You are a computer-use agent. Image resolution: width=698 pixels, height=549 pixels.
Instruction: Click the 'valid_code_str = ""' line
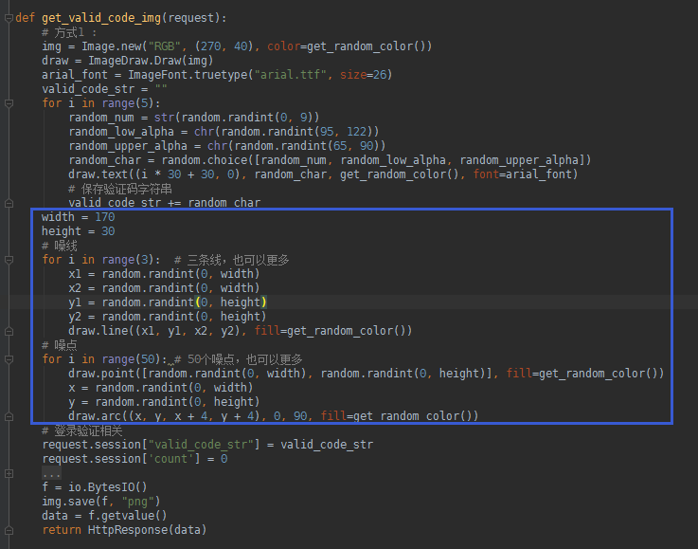104,89
